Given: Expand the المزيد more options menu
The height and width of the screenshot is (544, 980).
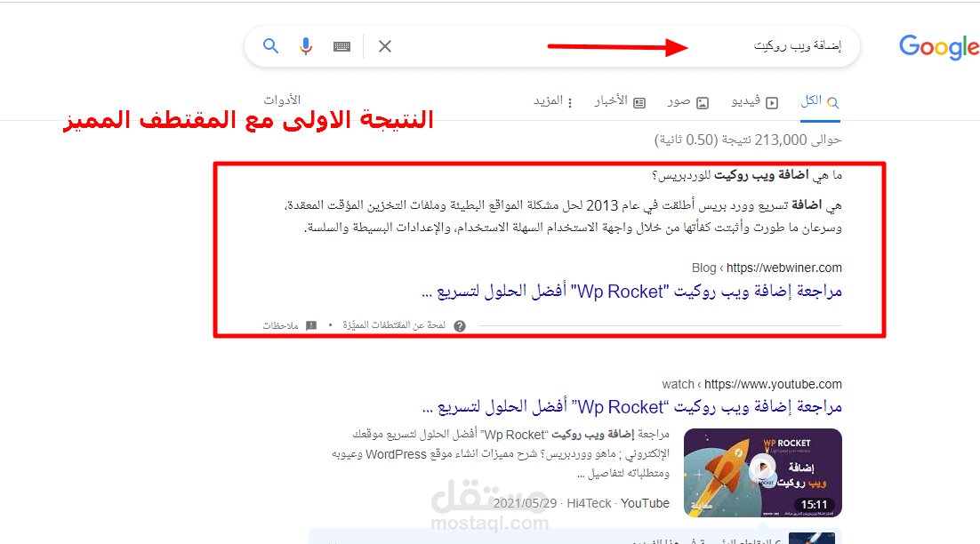Looking at the screenshot, I should (x=552, y=101).
